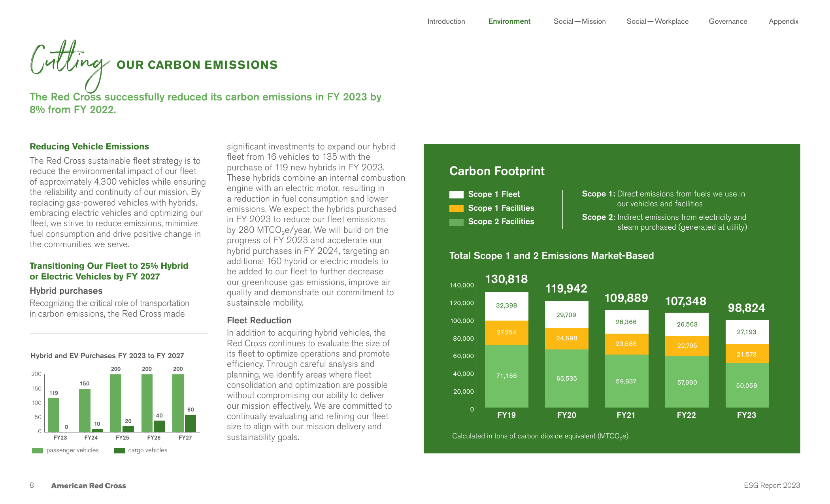
Task: Click the FY25 label under purchases chart
Action: tap(123, 438)
